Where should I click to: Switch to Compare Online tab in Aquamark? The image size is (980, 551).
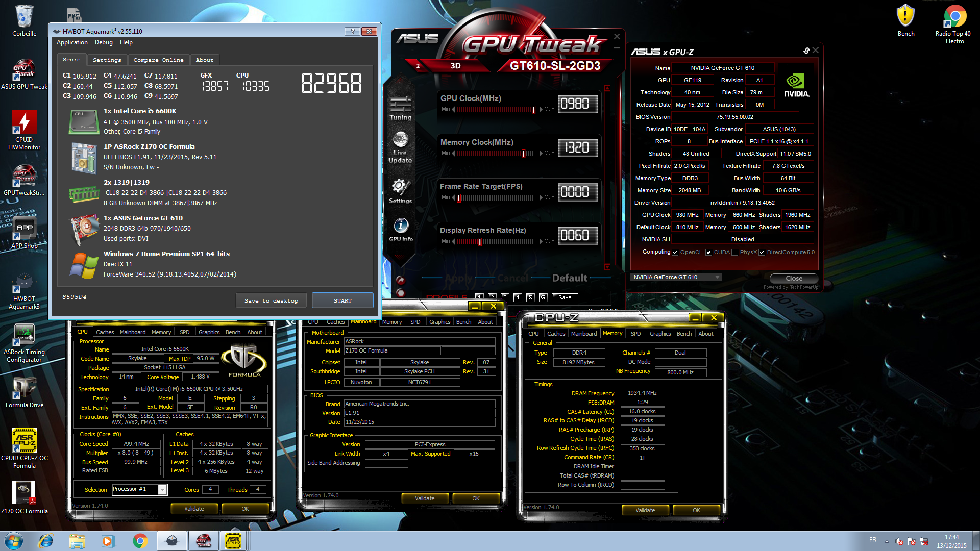coord(158,60)
